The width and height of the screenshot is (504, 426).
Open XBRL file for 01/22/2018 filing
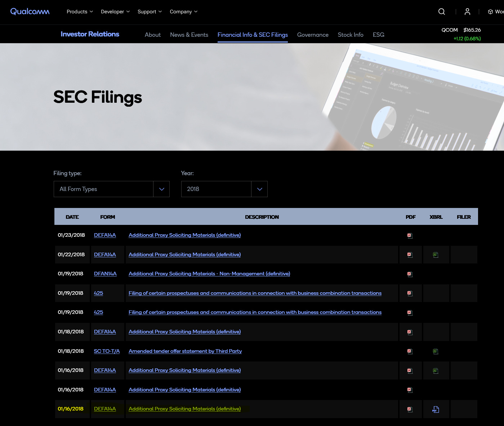tap(436, 255)
